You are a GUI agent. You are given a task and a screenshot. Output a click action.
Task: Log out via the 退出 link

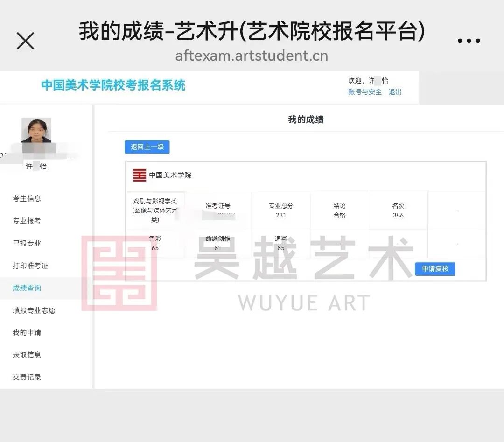click(395, 92)
